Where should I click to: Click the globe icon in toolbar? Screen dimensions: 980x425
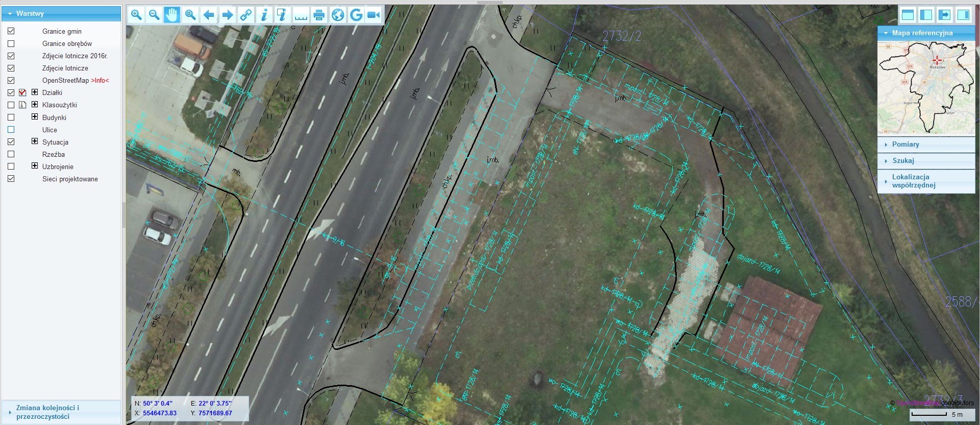point(337,15)
